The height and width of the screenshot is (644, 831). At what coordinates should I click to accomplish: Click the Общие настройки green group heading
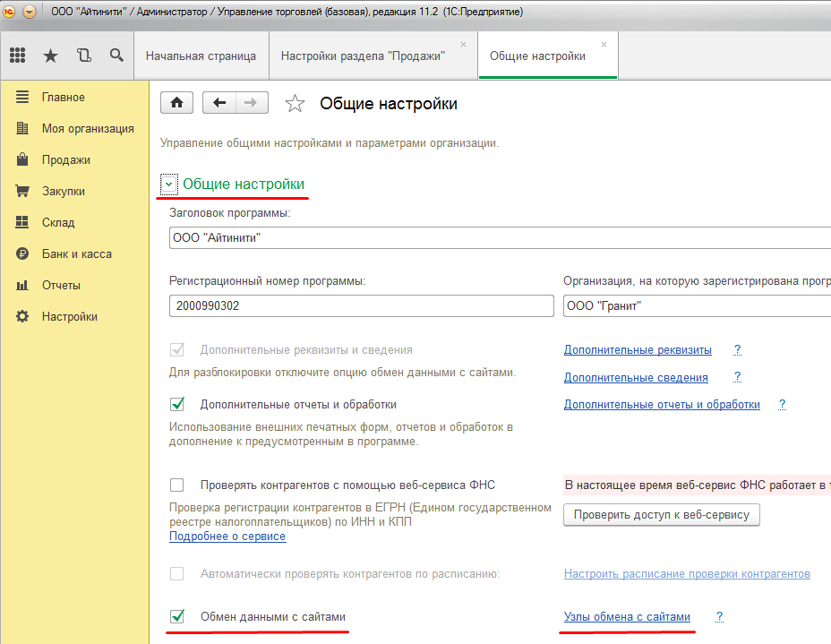pos(244,184)
